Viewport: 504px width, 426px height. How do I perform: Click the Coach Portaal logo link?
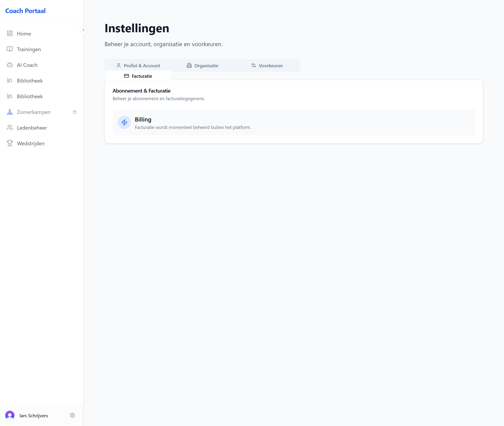click(25, 11)
